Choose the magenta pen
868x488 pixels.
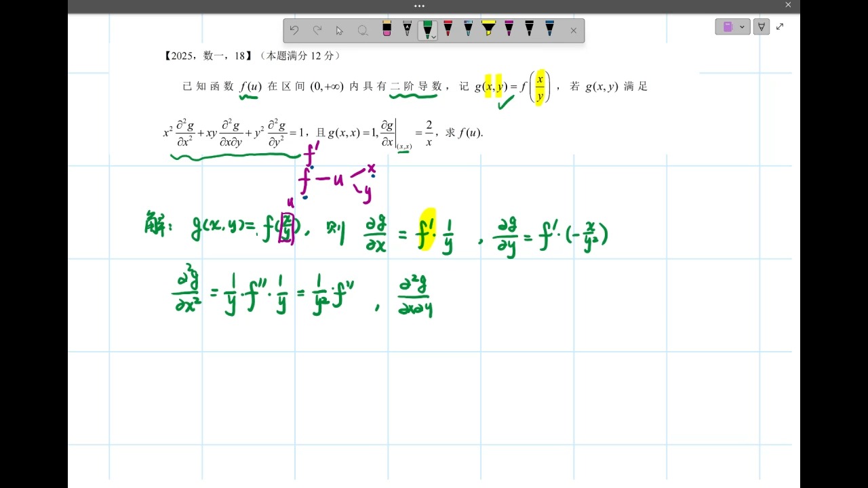pyautogui.click(x=508, y=30)
